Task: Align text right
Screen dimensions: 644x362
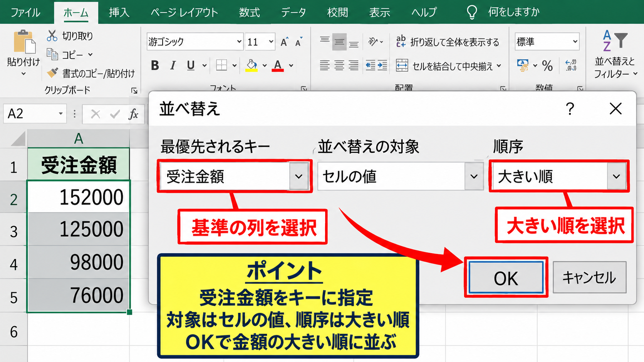Action: click(354, 65)
